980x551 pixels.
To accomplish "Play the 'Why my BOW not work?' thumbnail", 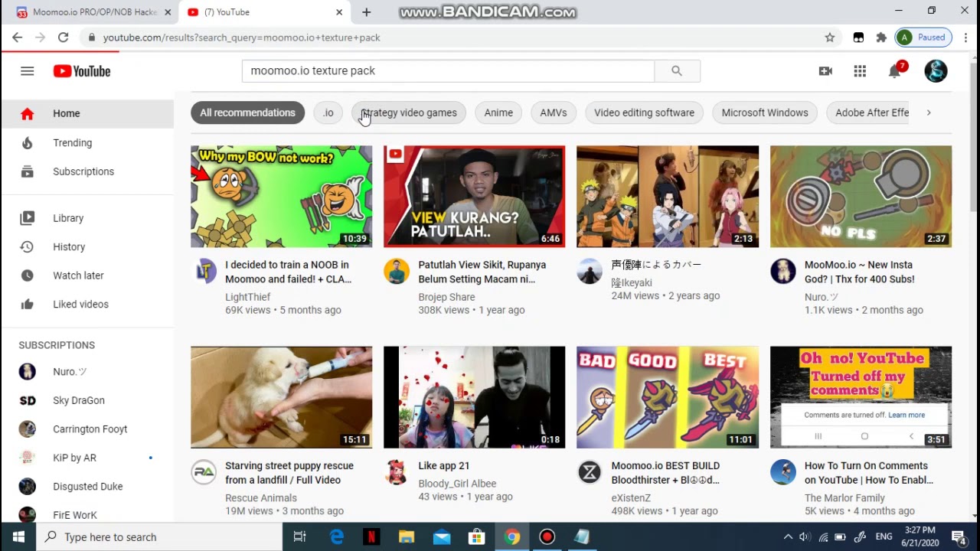I will [x=282, y=197].
